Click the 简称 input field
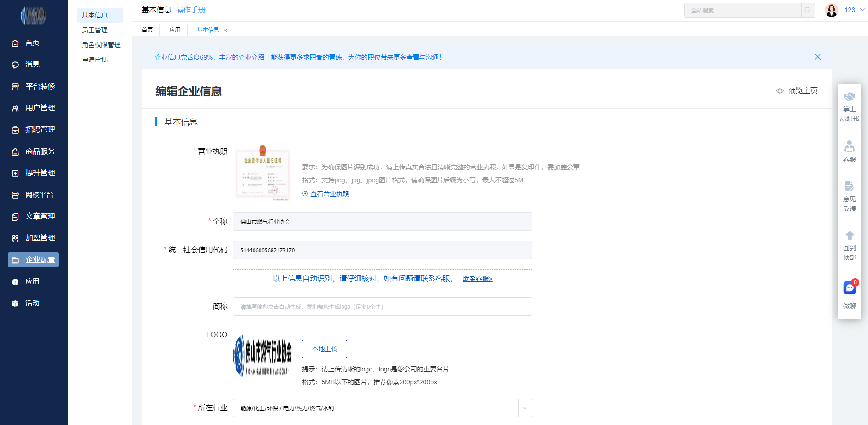The image size is (868, 425). coord(382,306)
